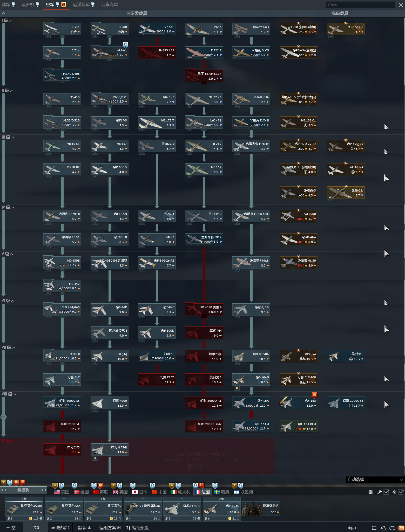The height and width of the screenshot is (532, 405).
Task: Open the contacts/friends icon
Action: tap(383, 528)
